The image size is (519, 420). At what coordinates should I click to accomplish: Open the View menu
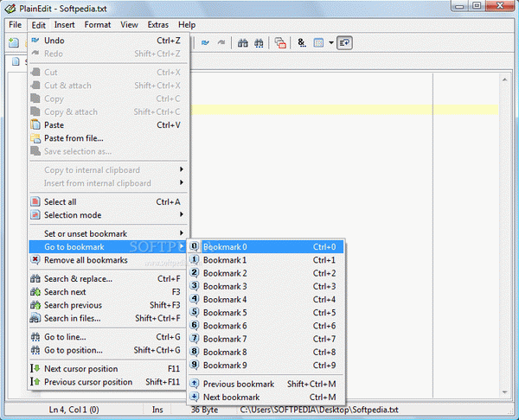click(129, 25)
